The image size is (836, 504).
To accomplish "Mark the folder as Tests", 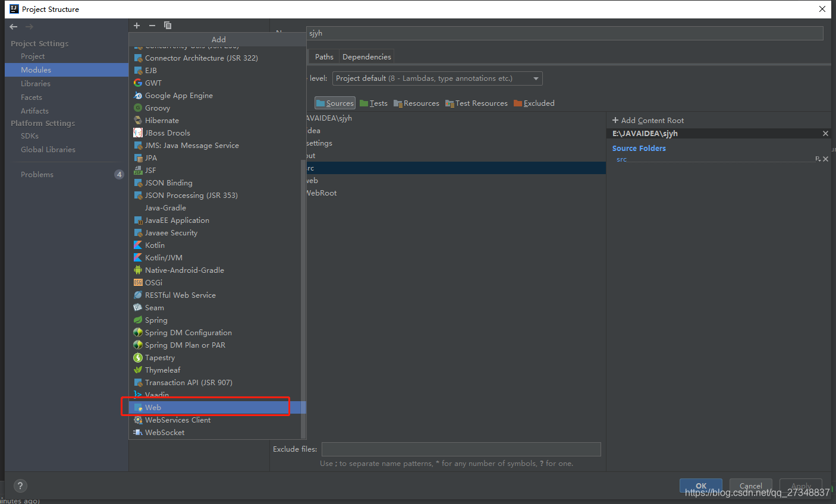I will pyautogui.click(x=373, y=103).
